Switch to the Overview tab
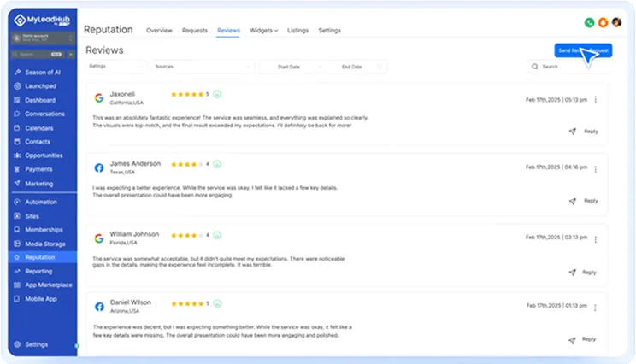This screenshot has height=364, width=636. (x=159, y=31)
